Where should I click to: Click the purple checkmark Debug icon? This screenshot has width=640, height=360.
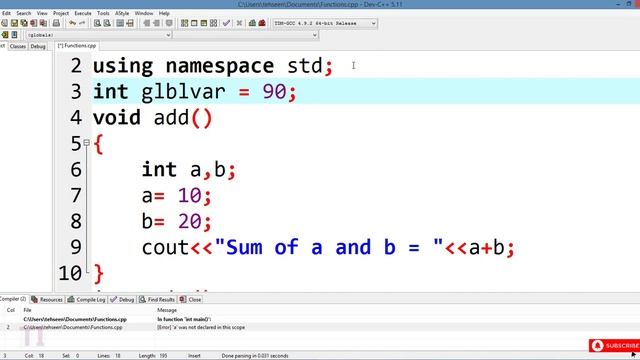pyautogui.click(x=226, y=23)
